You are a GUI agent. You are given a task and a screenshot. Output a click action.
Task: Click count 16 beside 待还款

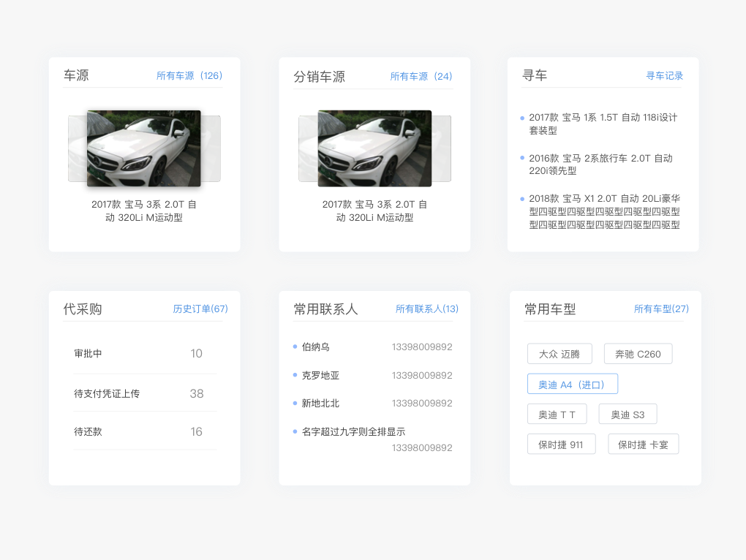197,431
